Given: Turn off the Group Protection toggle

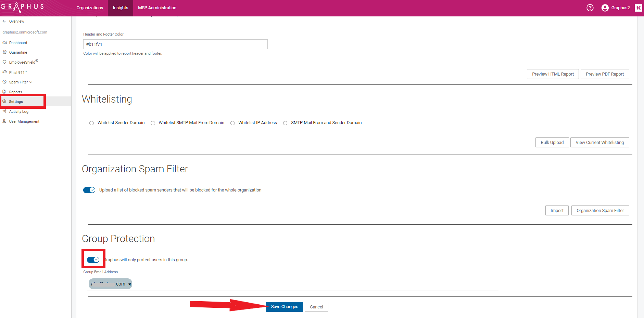Looking at the screenshot, I should click(93, 260).
